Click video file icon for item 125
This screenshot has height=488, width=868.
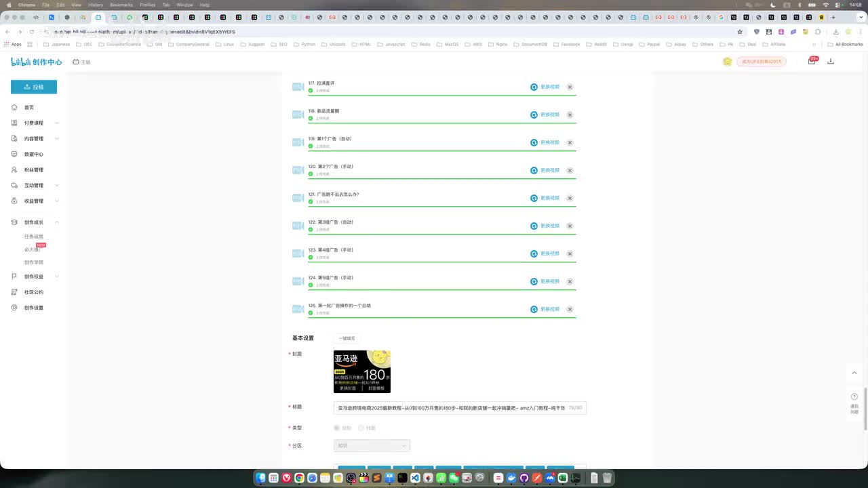click(298, 309)
